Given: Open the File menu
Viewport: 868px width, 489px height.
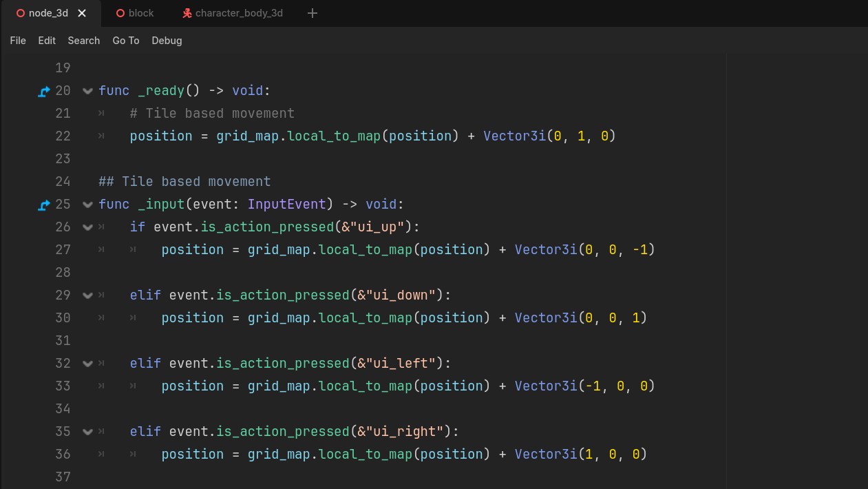Looking at the screenshot, I should pos(18,41).
